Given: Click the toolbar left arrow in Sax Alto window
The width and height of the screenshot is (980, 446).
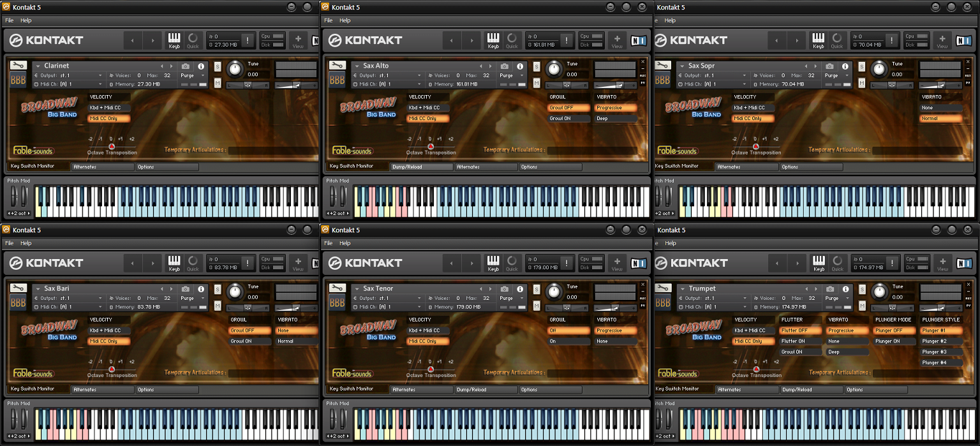Looking at the screenshot, I should [x=452, y=40].
